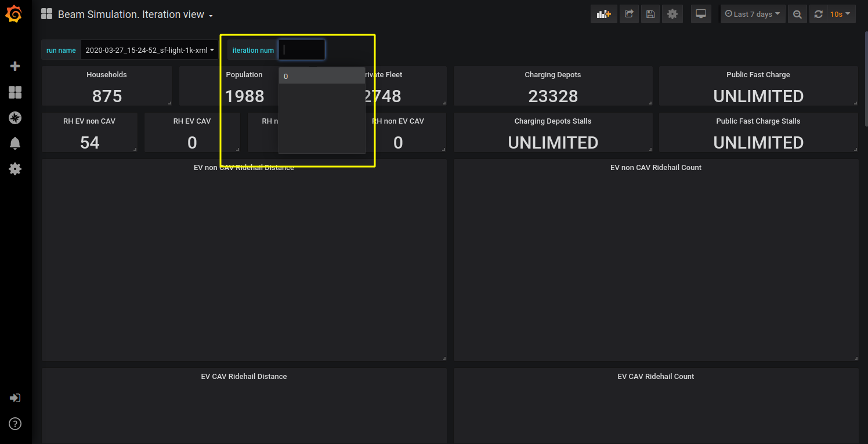Click the Charging Depots Stalls UNLIMITED value

pos(553,142)
